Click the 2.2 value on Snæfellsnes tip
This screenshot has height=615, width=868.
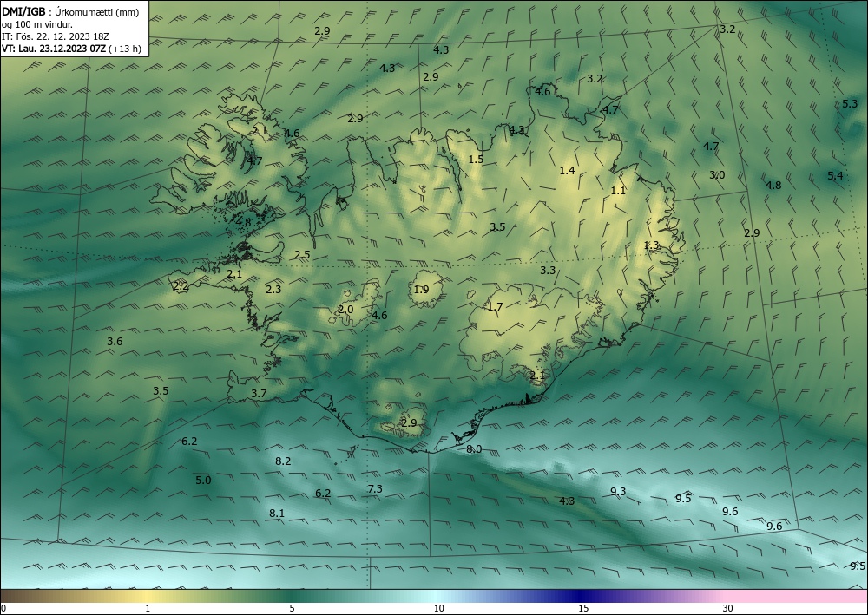[x=181, y=286]
